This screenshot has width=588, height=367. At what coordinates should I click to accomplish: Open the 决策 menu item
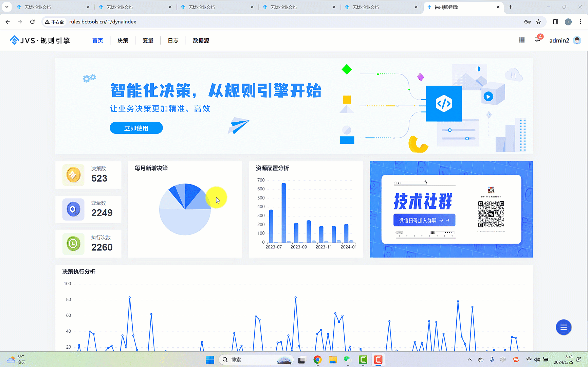[123, 40]
